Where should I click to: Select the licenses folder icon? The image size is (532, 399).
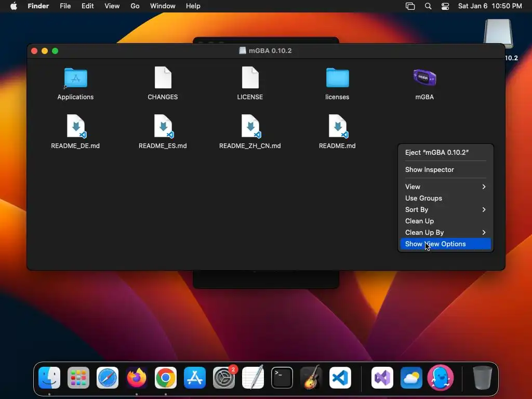337,78
